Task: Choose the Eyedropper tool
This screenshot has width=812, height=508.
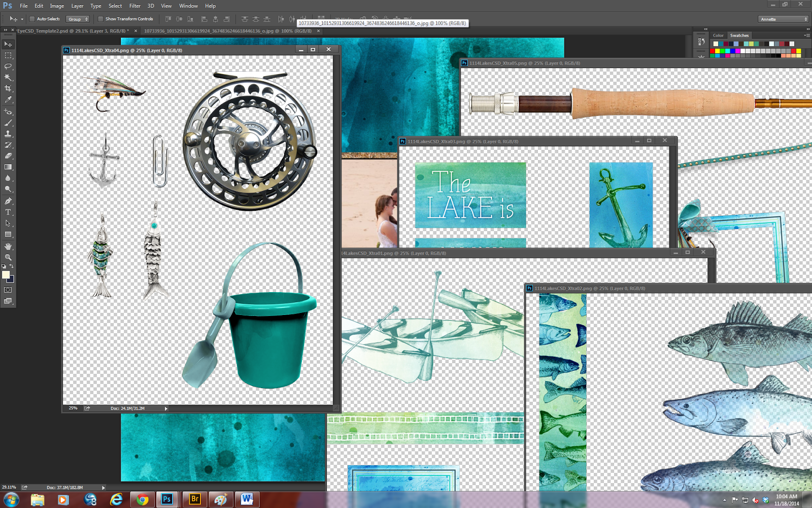Action: click(8, 100)
